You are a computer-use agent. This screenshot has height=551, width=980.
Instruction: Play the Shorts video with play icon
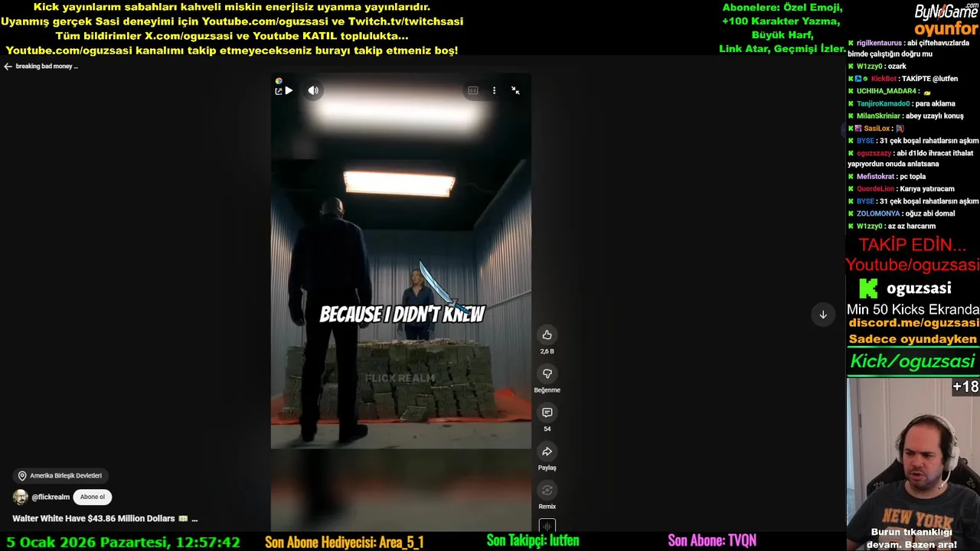289,91
